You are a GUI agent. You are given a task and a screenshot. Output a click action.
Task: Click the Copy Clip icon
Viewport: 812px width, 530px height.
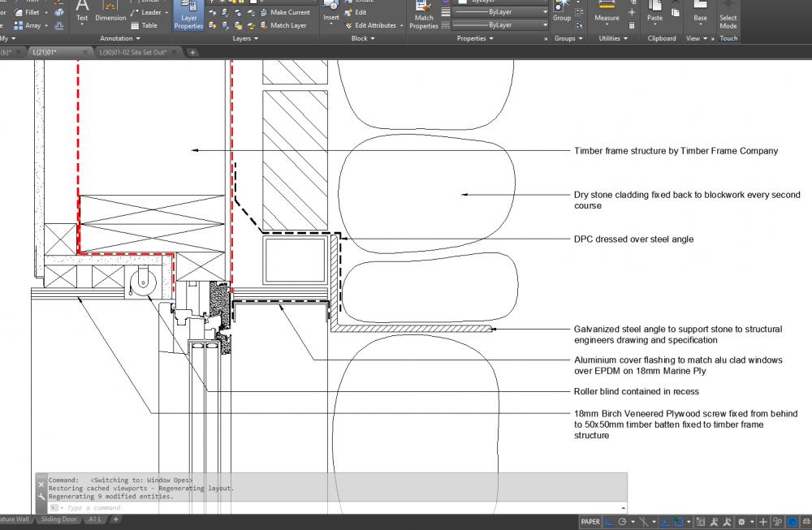[676, 12]
